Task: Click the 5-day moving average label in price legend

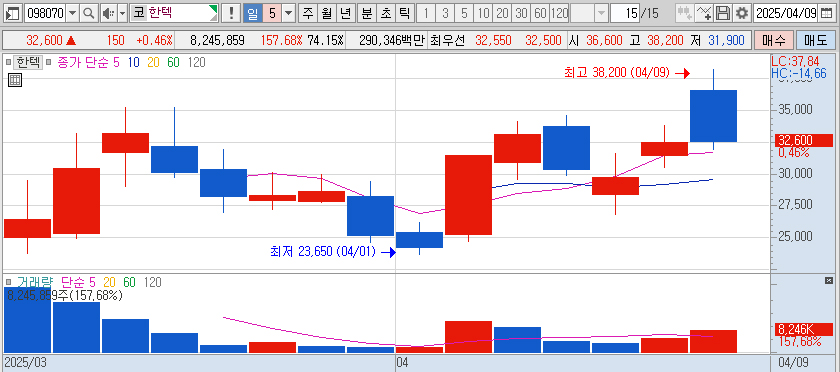Action: click(x=116, y=62)
